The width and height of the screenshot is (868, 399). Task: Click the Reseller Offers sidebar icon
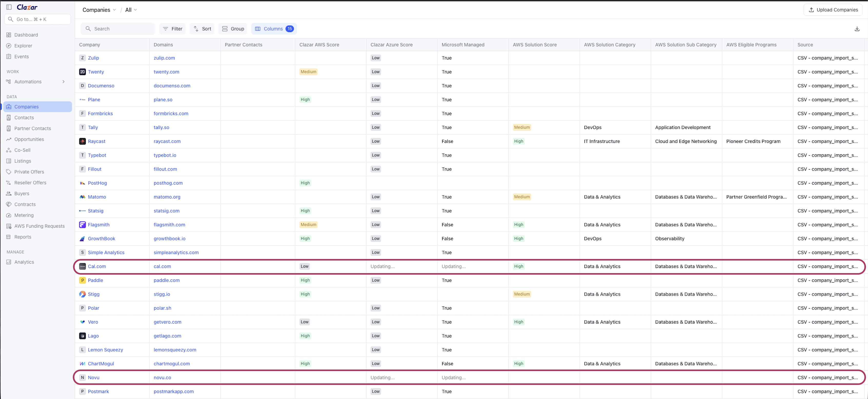9,183
